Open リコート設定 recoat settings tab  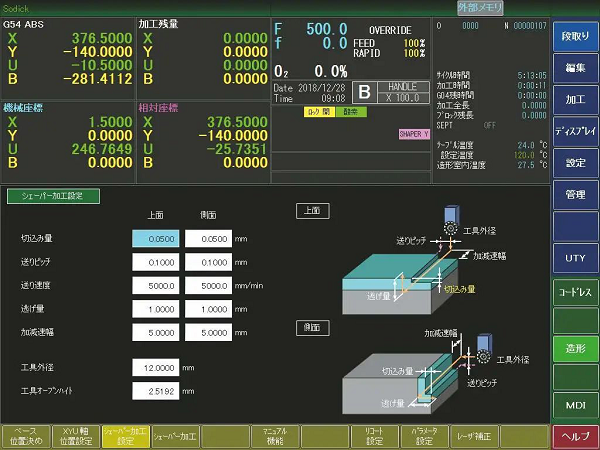(375, 436)
